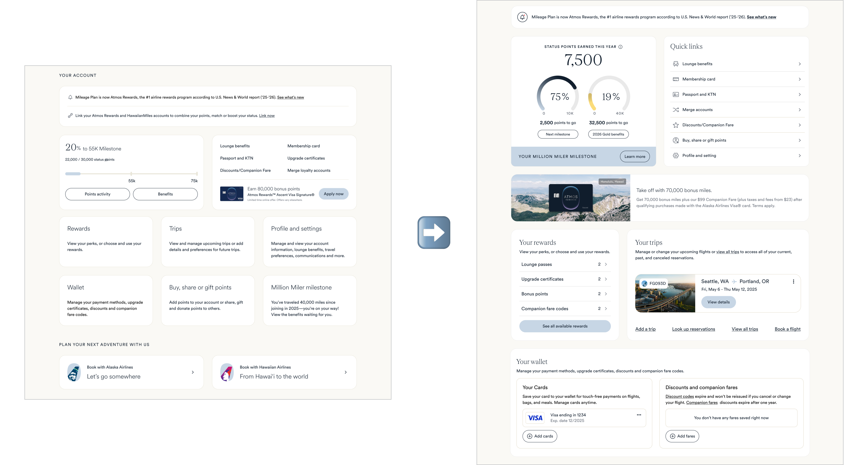Click See all available rewards button

point(565,326)
